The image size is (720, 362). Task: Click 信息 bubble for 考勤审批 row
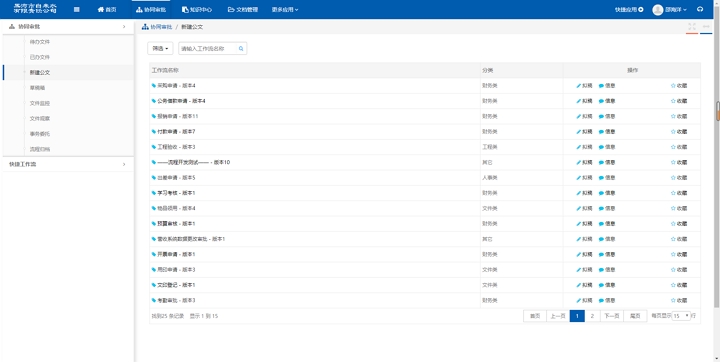coord(607,300)
